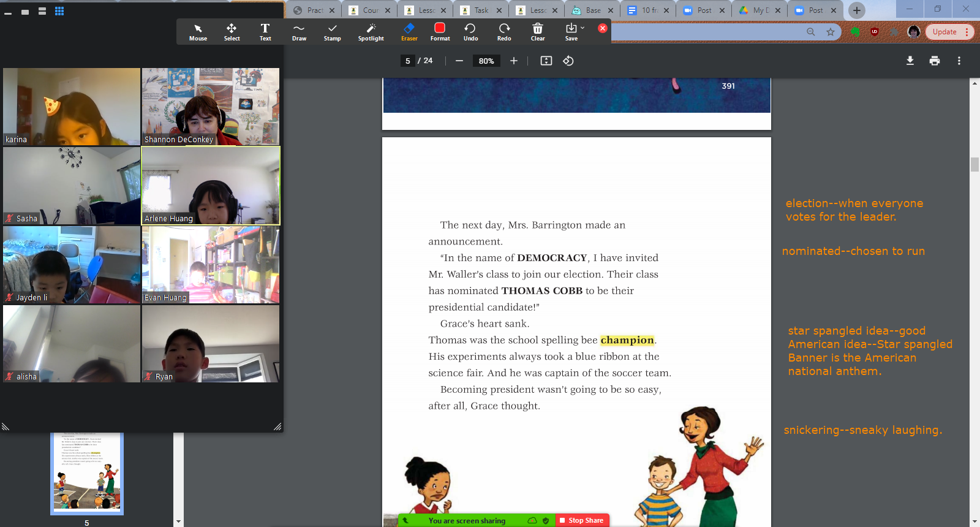The height and width of the screenshot is (527, 980).
Task: Undo the last annotation
Action: [470, 32]
